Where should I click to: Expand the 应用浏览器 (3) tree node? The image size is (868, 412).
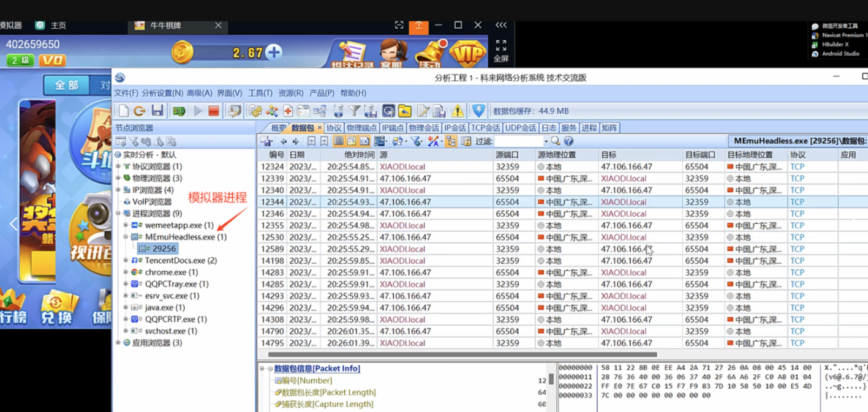point(118,343)
